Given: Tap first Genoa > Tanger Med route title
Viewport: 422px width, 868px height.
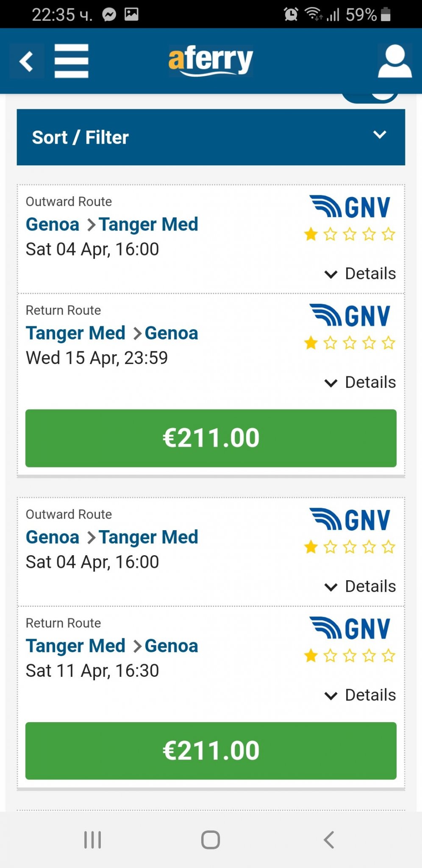Looking at the screenshot, I should coord(112,225).
